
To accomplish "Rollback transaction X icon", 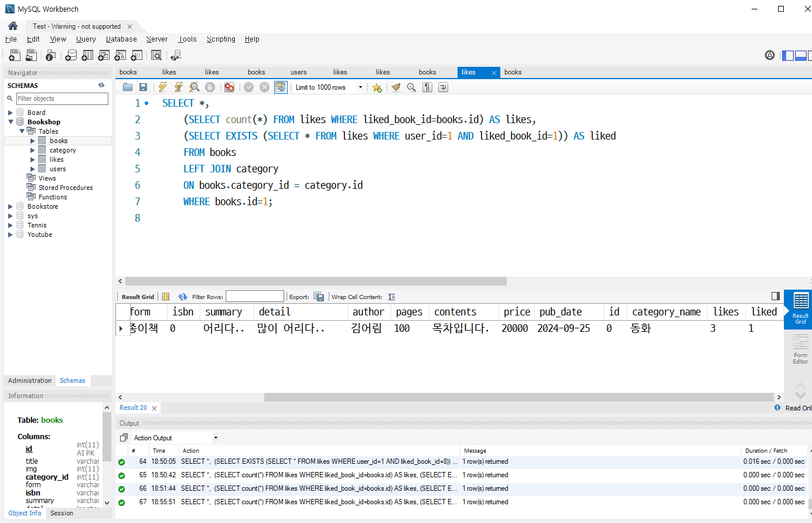I will [265, 87].
